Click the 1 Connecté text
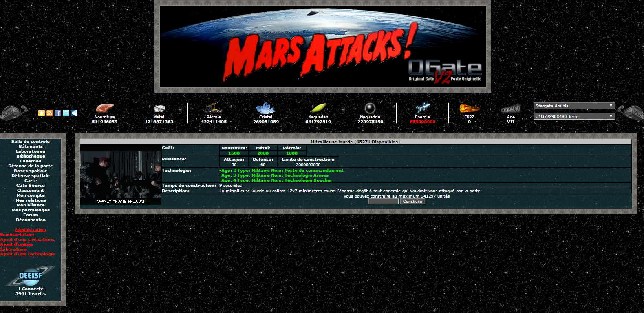Screen dimensions: 644x313 (x=31, y=289)
